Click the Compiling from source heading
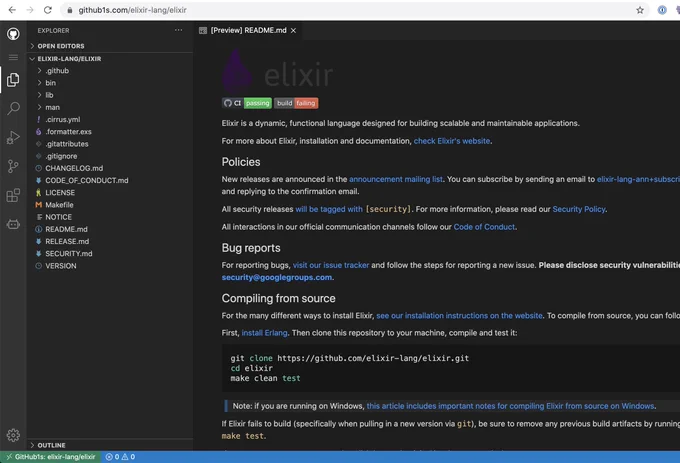This screenshot has height=463, width=680. pyautogui.click(x=278, y=298)
